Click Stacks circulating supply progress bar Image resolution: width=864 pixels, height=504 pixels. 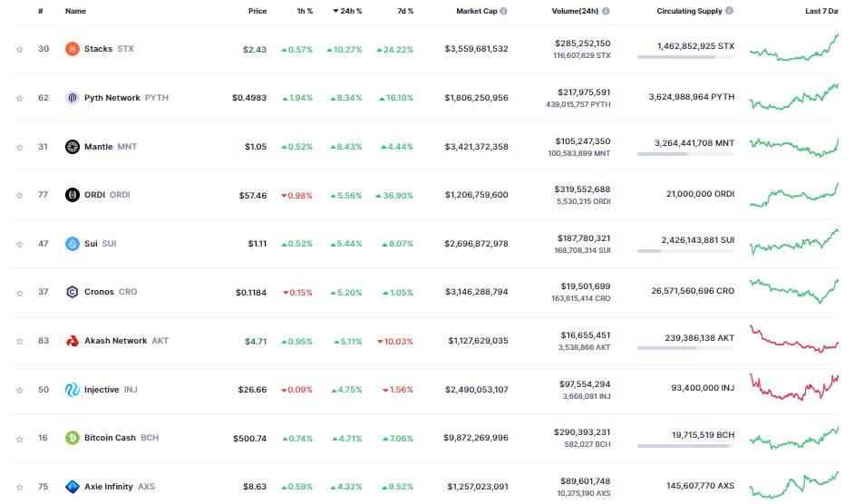point(685,57)
